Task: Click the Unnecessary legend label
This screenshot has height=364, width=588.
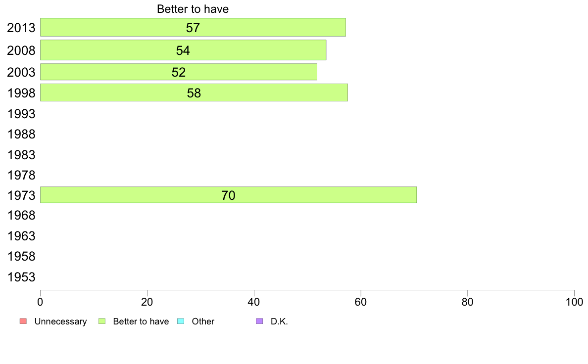Action: 60,321
